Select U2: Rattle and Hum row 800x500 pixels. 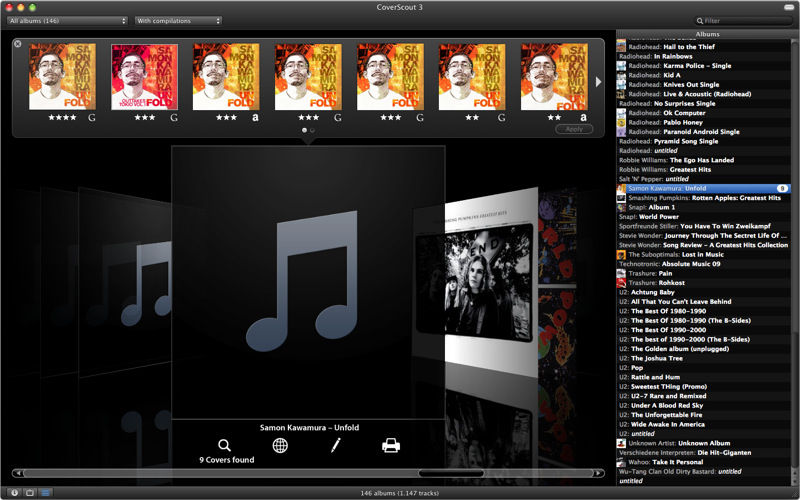click(704, 377)
